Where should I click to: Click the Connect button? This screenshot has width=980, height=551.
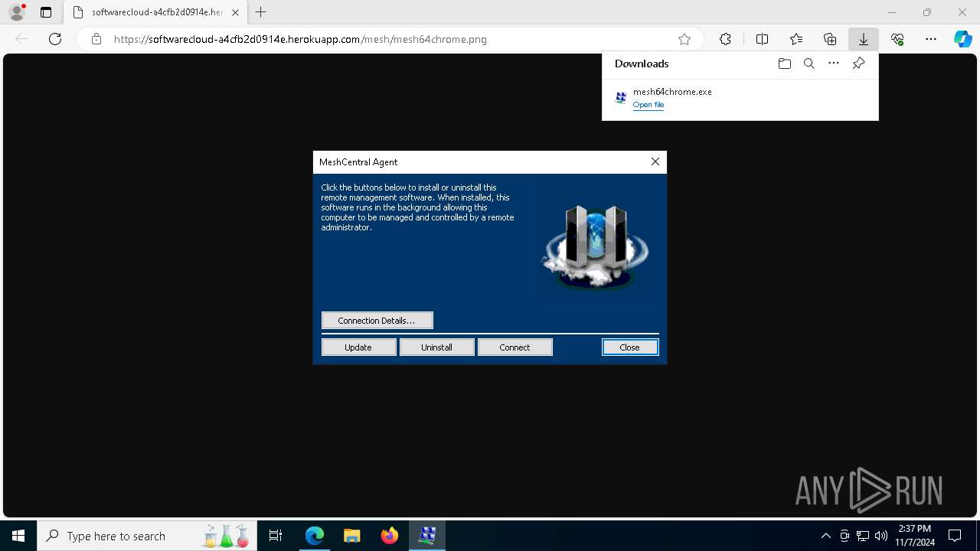pos(515,347)
